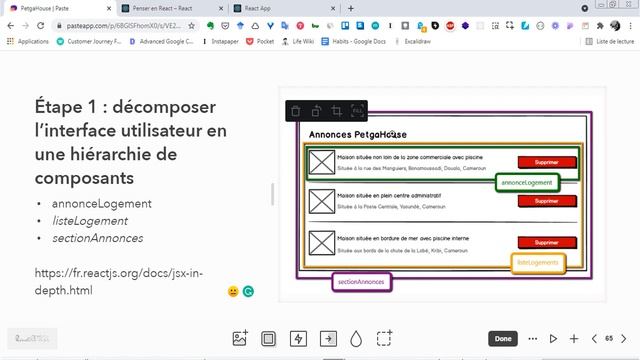Viewport: 640px width, 360px height.
Task: Open the 'Customer Journey F...' bookmark
Action: point(89,41)
